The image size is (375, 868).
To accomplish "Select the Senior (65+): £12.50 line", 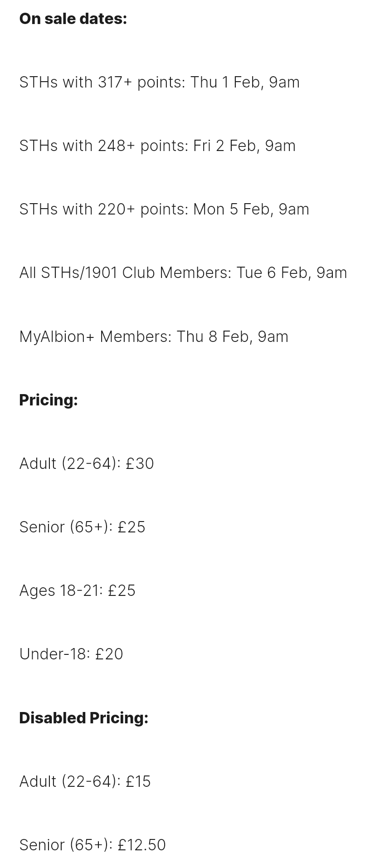I will (93, 845).
